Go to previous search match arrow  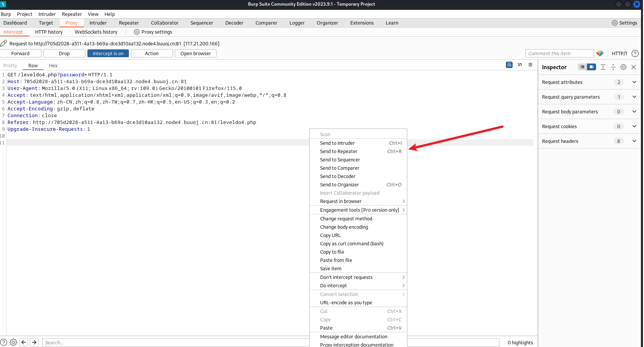(24, 342)
